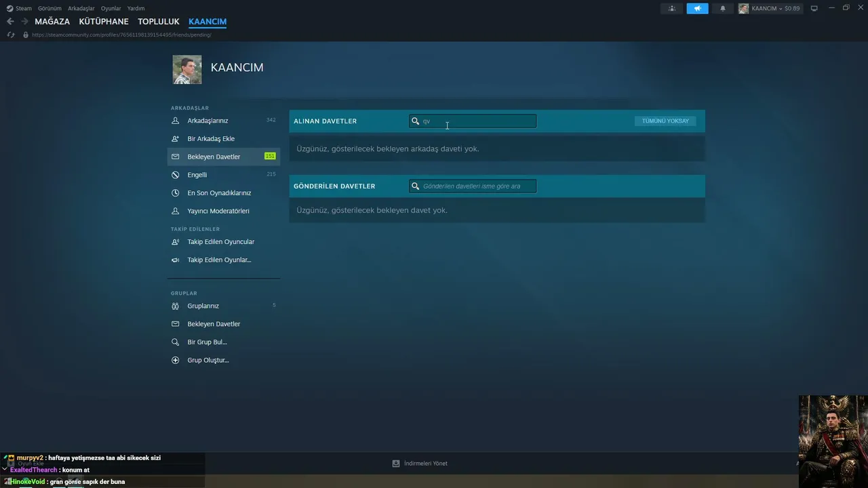Click the streamer webcam overlay thumbnail
Image resolution: width=868 pixels, height=488 pixels.
(x=833, y=441)
